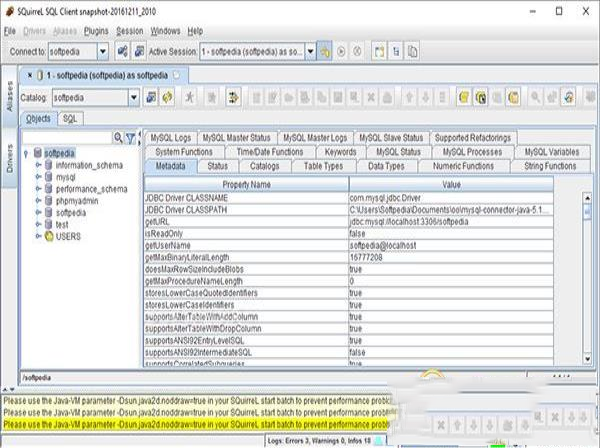This screenshot has width=600, height=448.
Task: Switch to the SQL tab
Action: click(70, 119)
